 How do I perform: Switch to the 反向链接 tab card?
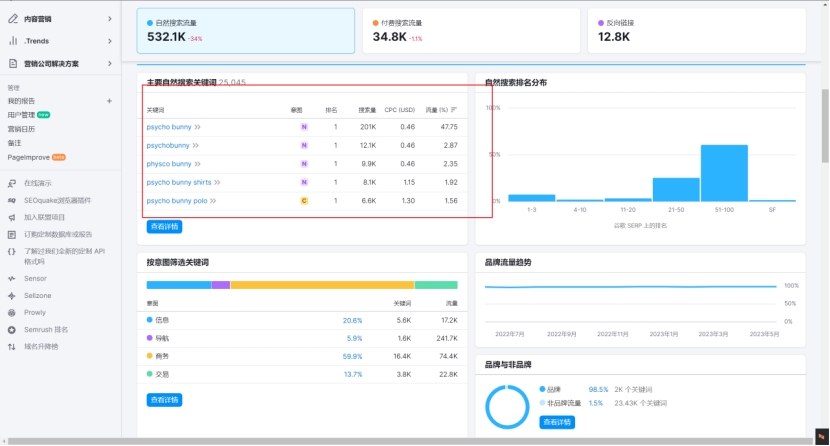[x=698, y=31]
